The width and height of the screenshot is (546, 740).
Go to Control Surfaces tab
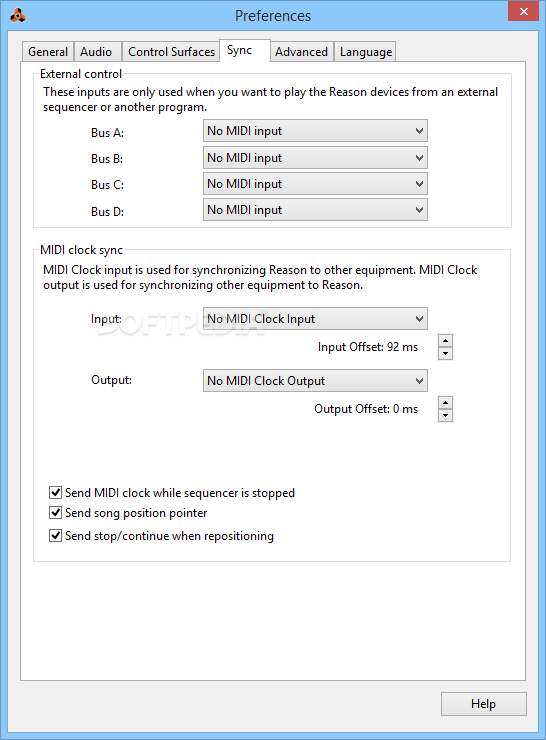click(x=171, y=52)
